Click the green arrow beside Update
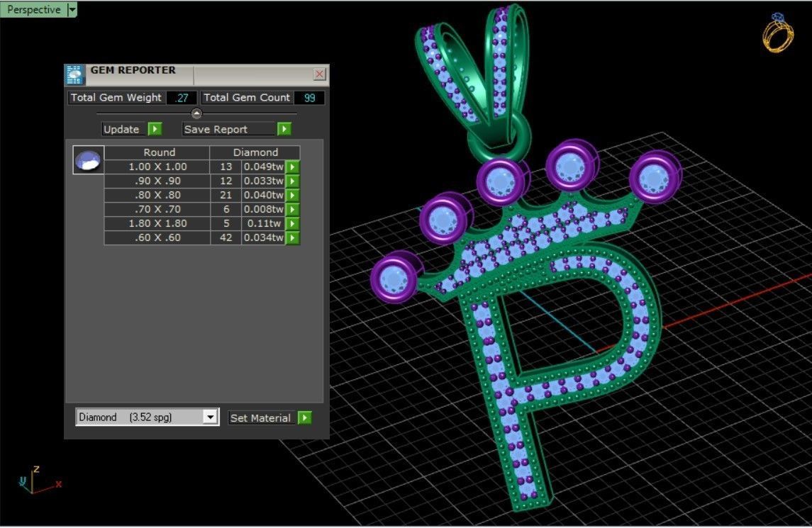This screenshot has width=812, height=528. click(x=155, y=129)
